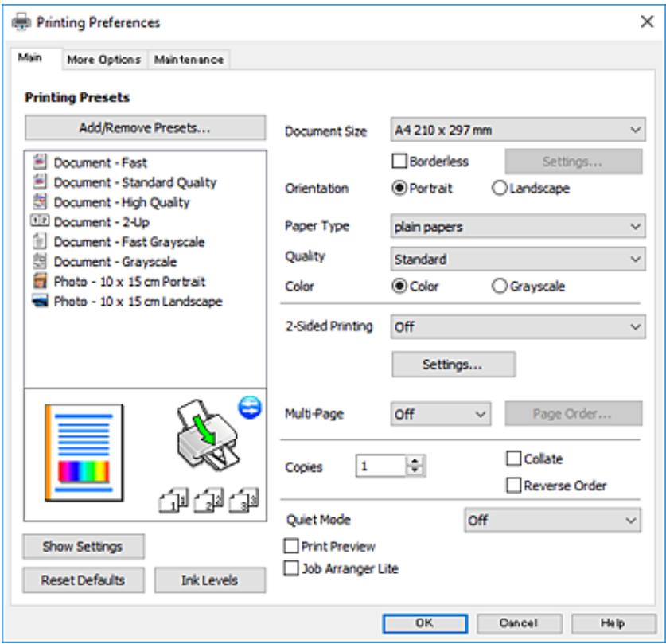Viewport: 666px width, 644px height.
Task: Select the Document - Standard Quality preset text
Action: 135,182
